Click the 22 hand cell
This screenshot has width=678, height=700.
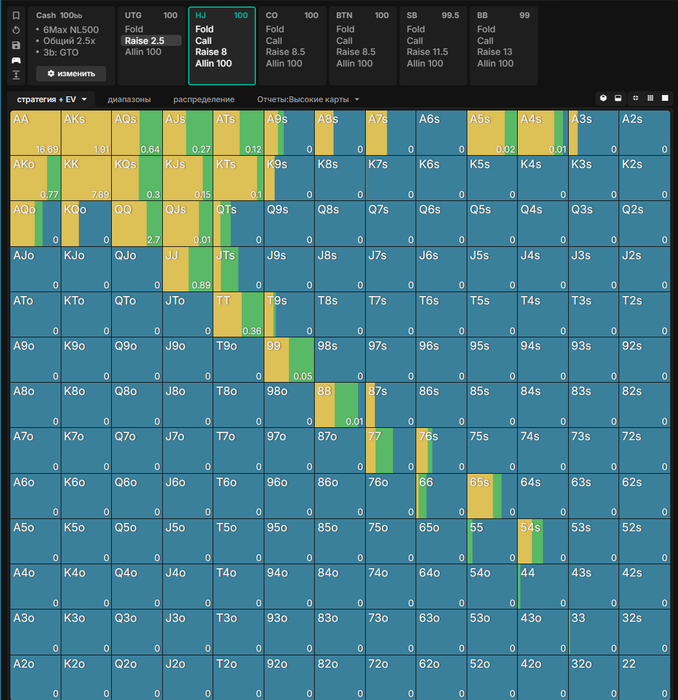[645, 677]
